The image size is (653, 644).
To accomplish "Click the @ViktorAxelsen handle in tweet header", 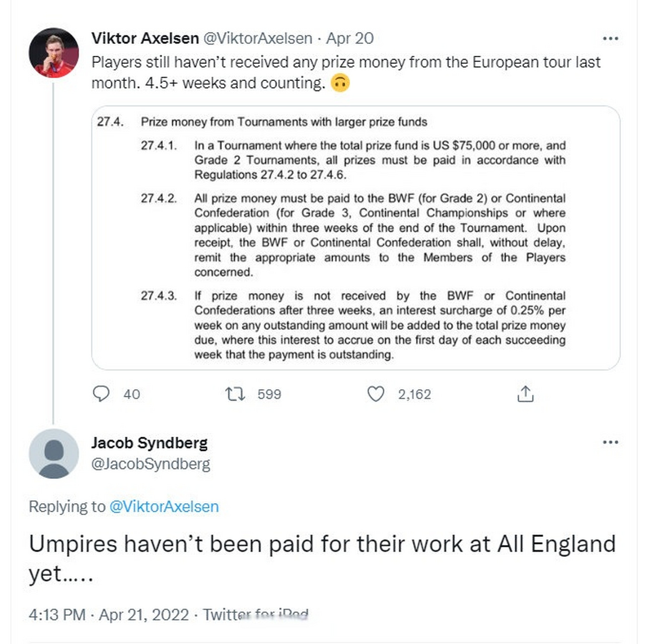I will 257,38.
